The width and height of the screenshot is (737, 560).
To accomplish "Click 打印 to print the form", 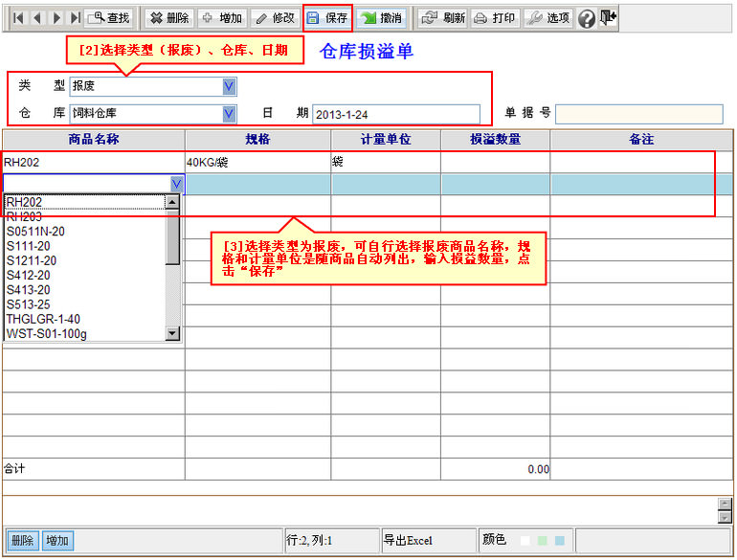I will (x=495, y=17).
